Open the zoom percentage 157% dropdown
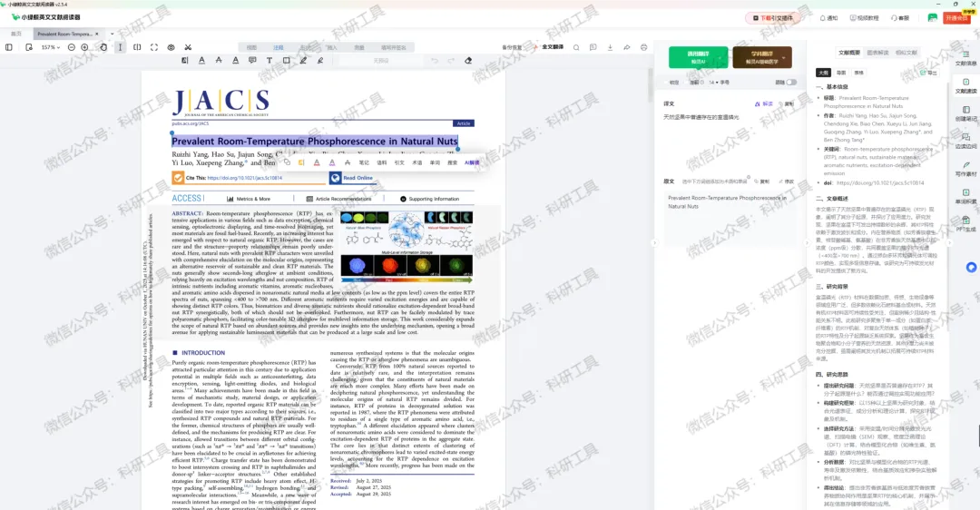This screenshot has height=510, width=980. coord(50,47)
